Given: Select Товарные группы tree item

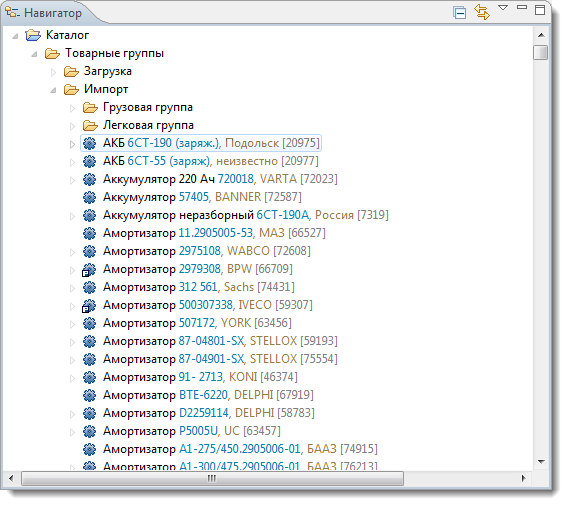Looking at the screenshot, I should point(114,53).
